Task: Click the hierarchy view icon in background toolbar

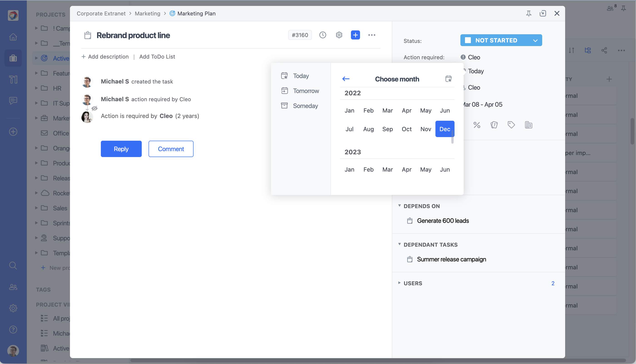Action: [x=587, y=50]
